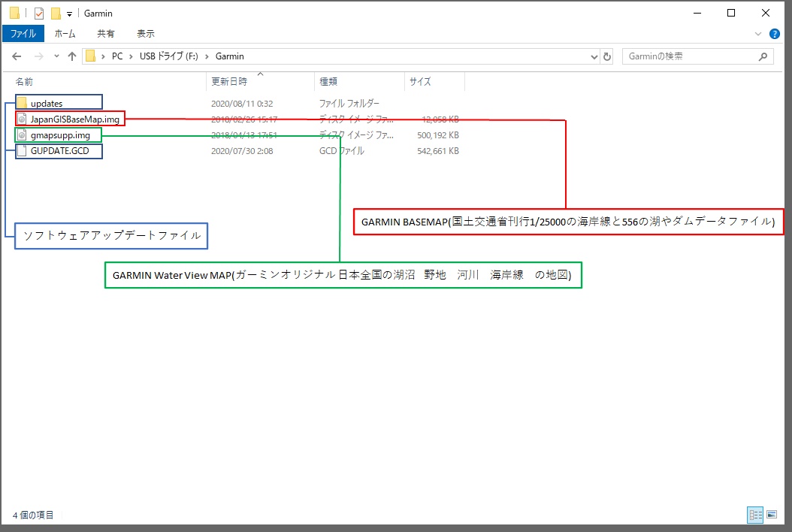Open the ファイル menu tab
The width and height of the screenshot is (792, 532).
coord(23,34)
